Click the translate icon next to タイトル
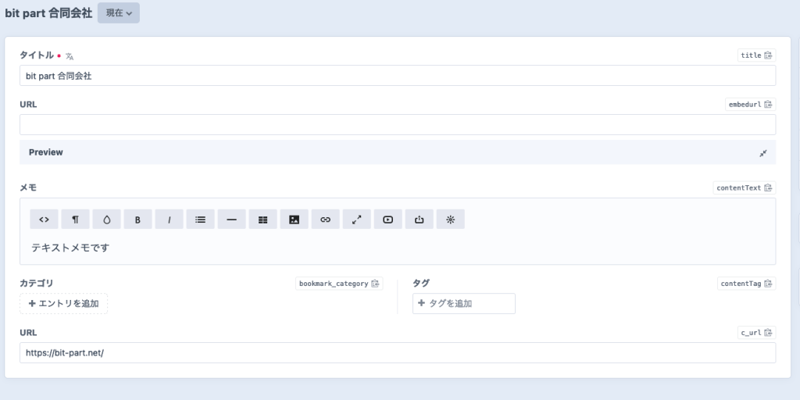This screenshot has width=800, height=400. tap(70, 56)
